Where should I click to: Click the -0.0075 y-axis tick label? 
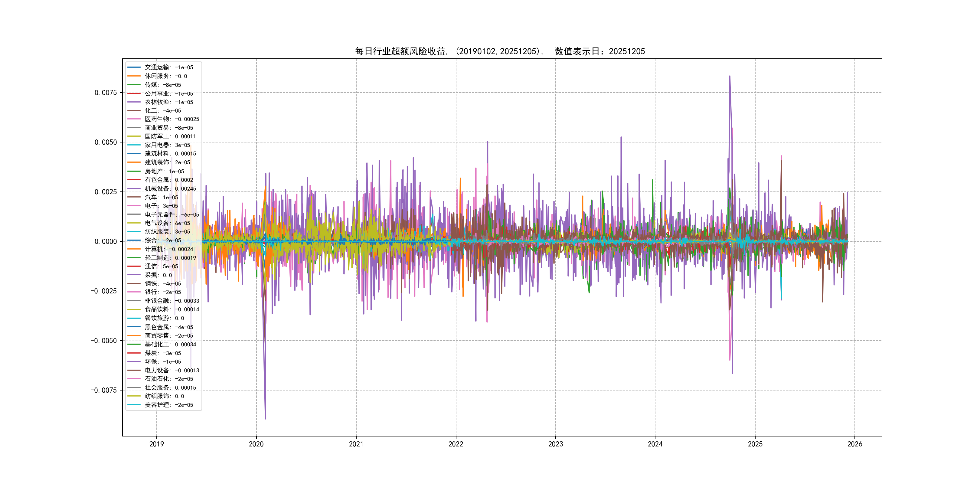tap(103, 390)
